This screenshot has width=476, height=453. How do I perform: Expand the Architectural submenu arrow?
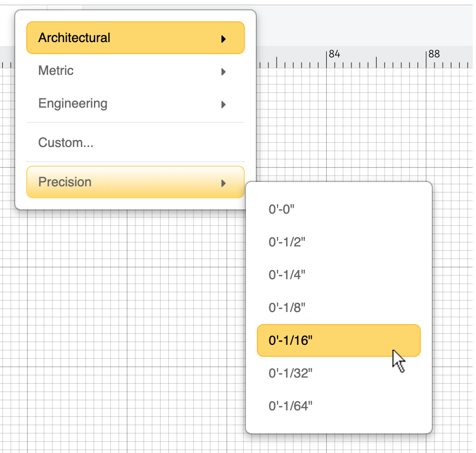pyautogui.click(x=224, y=39)
